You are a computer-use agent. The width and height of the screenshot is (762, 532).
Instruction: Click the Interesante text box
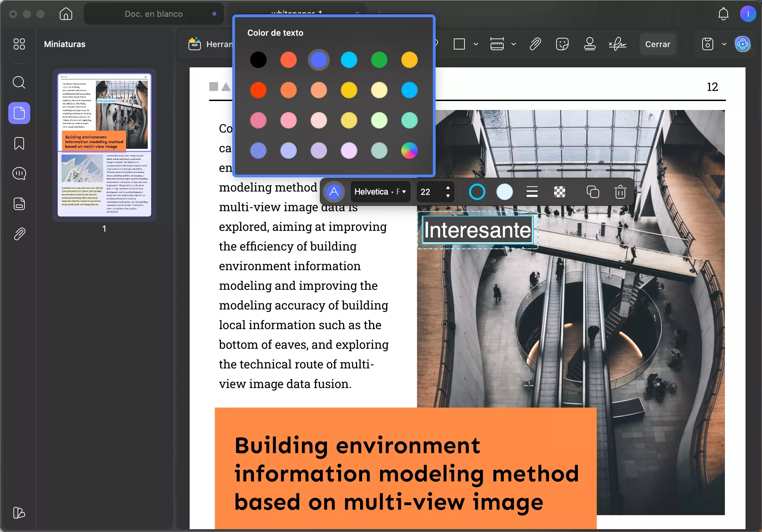(477, 230)
